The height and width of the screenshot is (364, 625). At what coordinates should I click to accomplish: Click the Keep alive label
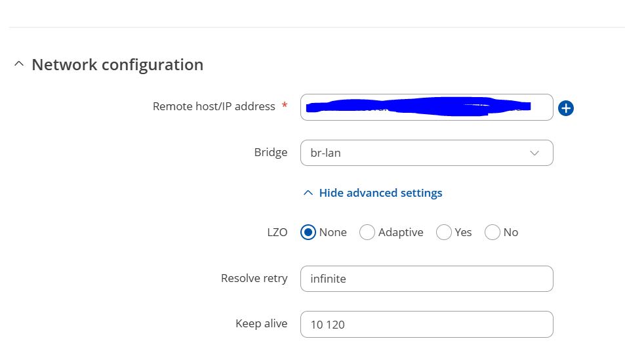point(261,323)
